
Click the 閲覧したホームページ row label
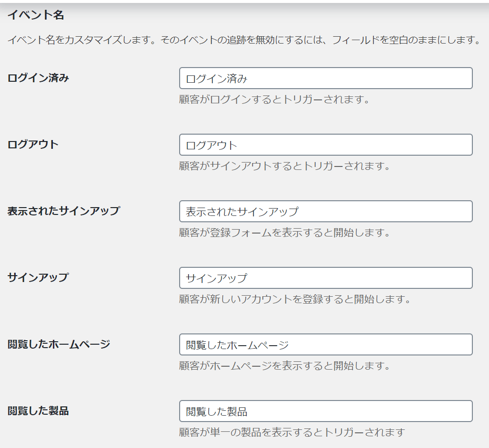[59, 344]
